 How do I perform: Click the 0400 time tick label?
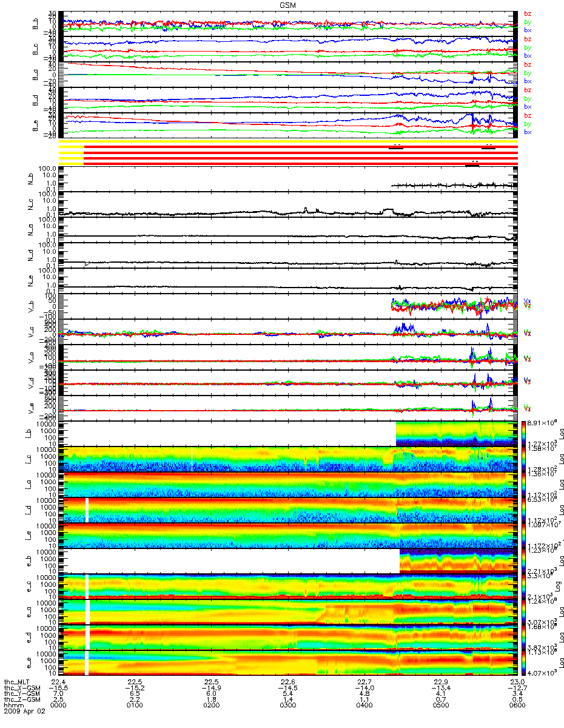point(364,706)
